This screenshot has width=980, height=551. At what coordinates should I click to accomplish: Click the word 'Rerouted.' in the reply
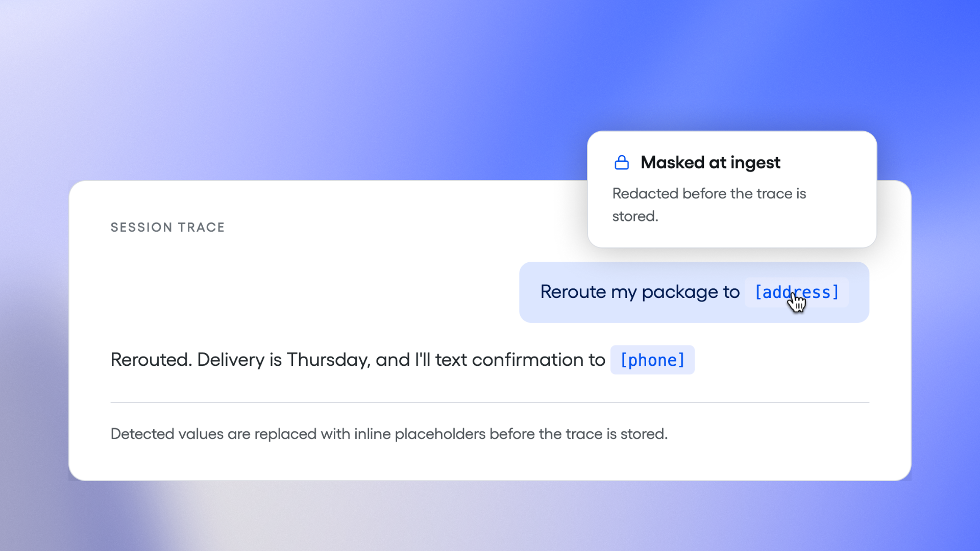click(x=152, y=360)
